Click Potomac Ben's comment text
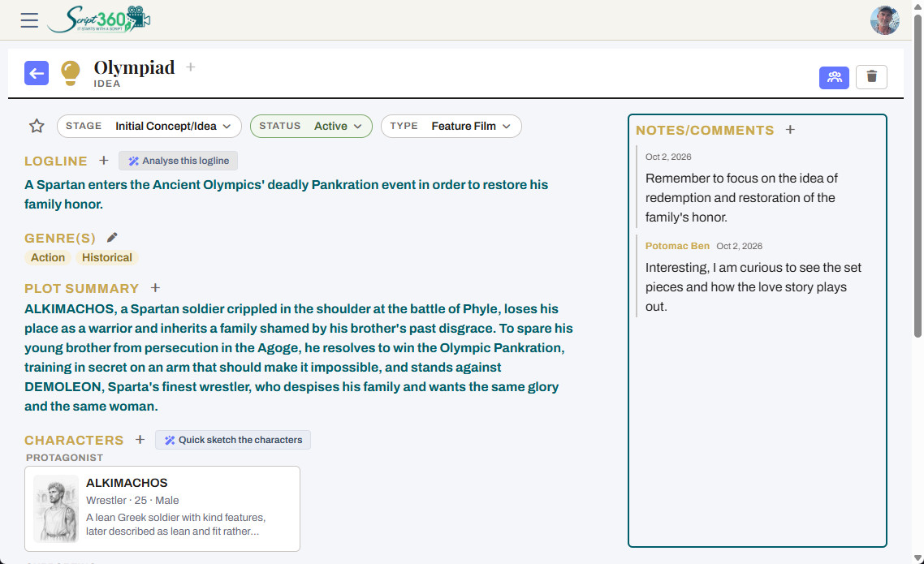 pyautogui.click(x=753, y=287)
